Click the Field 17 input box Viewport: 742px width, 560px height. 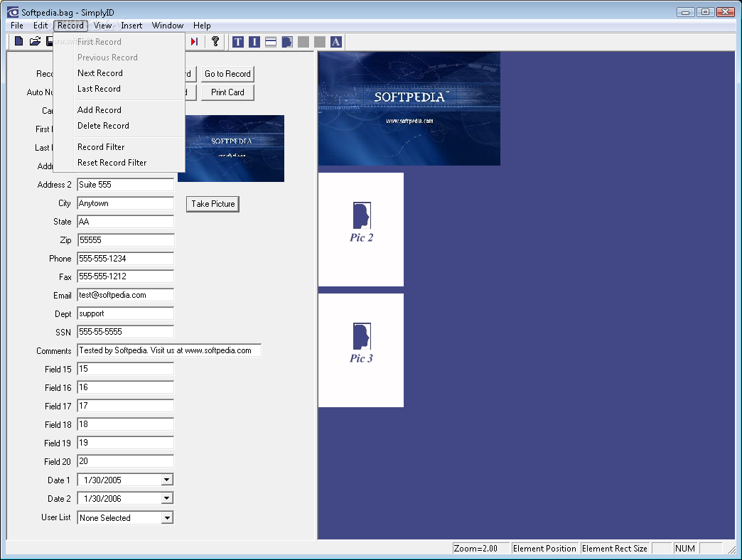(125, 406)
